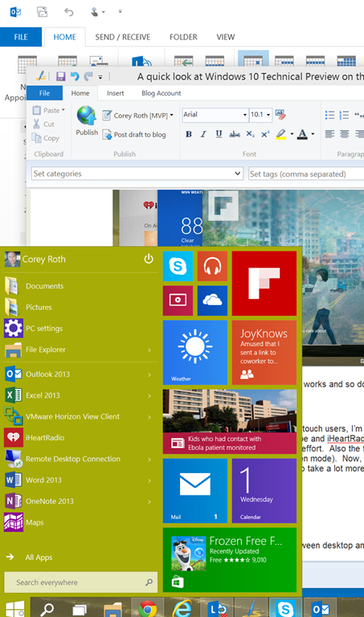
Task: Click the Numbering list icon
Action: [x=345, y=115]
